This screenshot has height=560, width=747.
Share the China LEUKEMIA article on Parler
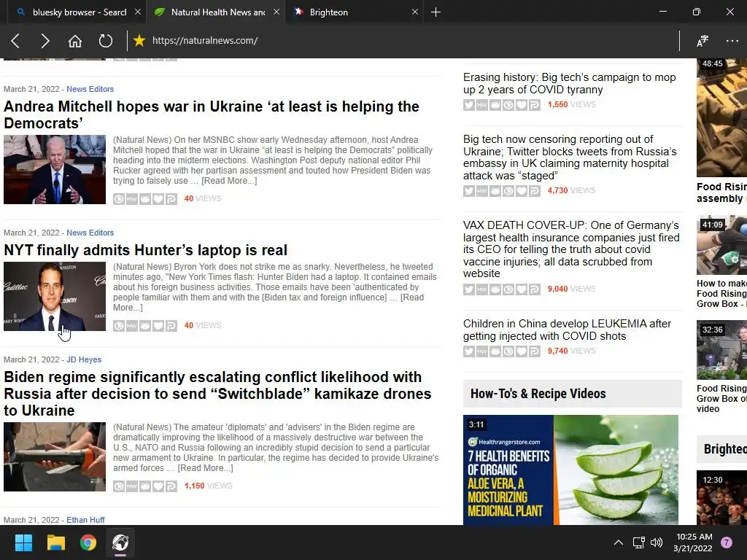(x=535, y=351)
